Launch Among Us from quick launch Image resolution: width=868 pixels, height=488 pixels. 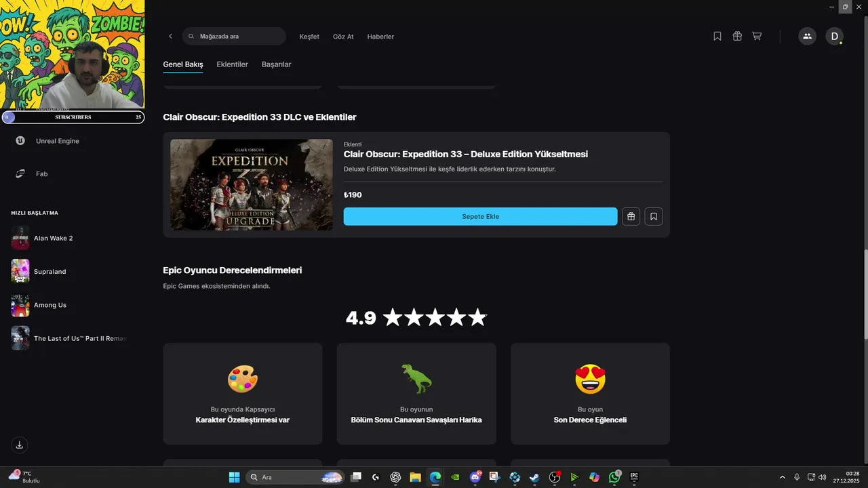[50, 305]
